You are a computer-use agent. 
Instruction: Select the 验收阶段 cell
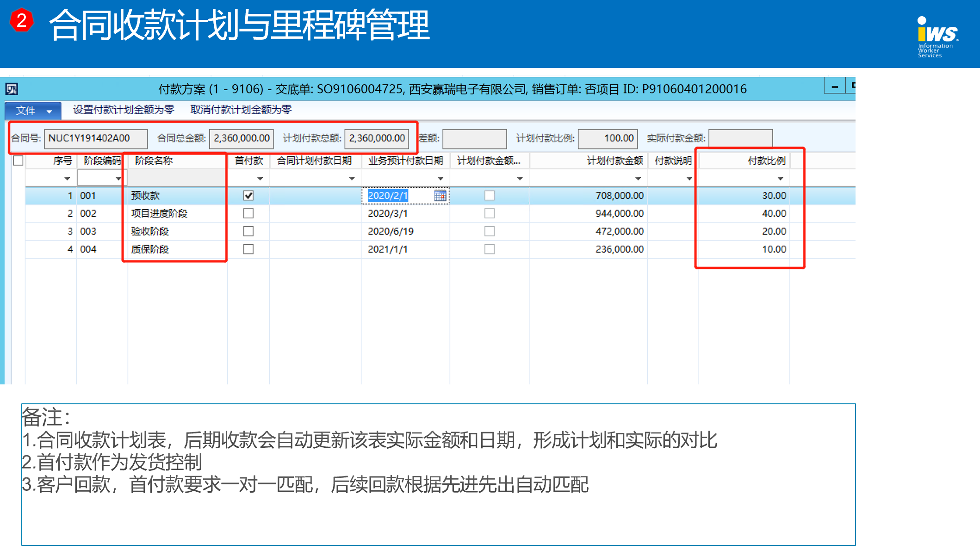(x=177, y=231)
